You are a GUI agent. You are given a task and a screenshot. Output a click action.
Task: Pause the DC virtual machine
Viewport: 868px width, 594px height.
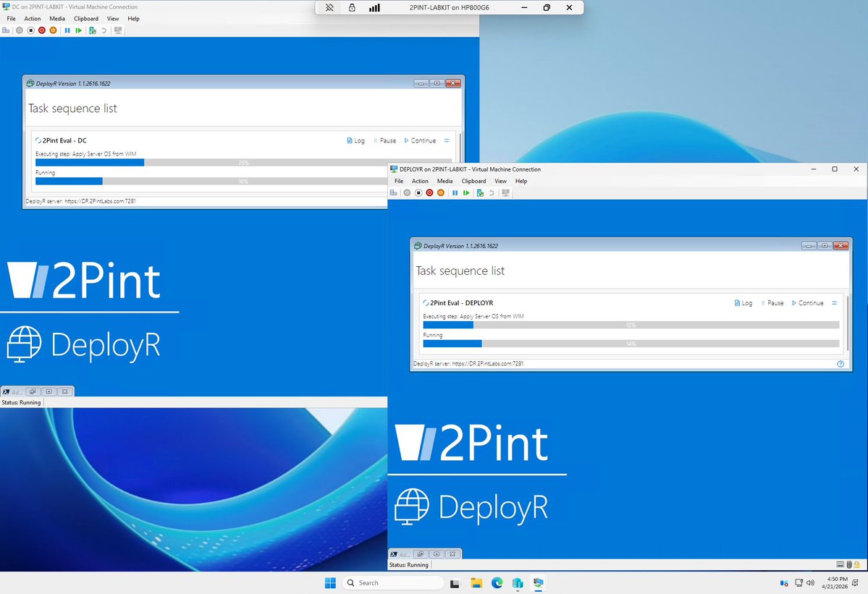coord(67,30)
